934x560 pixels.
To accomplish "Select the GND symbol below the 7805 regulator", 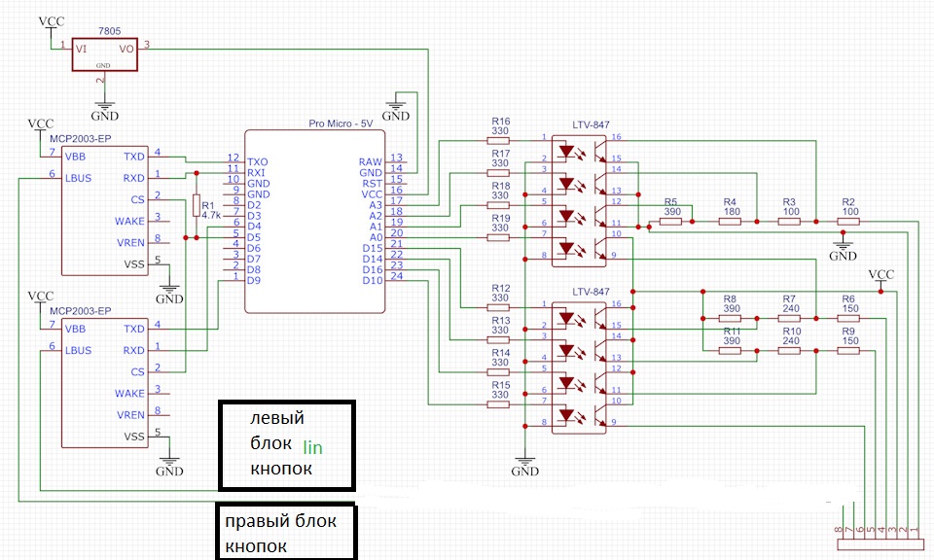I will 105,111.
